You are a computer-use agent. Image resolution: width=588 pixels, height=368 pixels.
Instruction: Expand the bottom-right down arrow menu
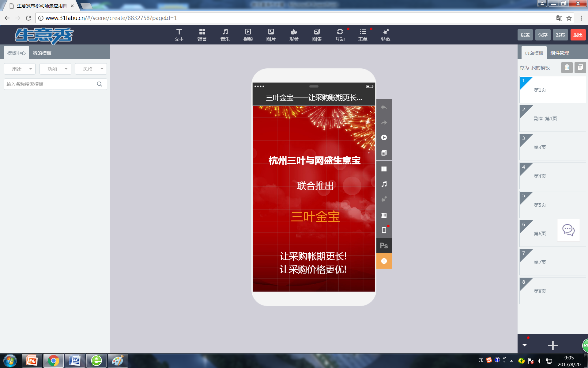[x=525, y=345]
